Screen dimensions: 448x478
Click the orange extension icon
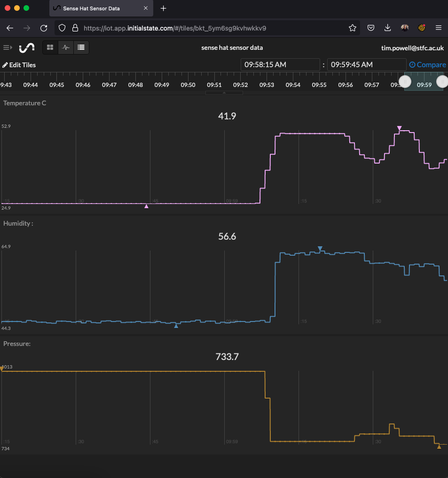(422, 28)
